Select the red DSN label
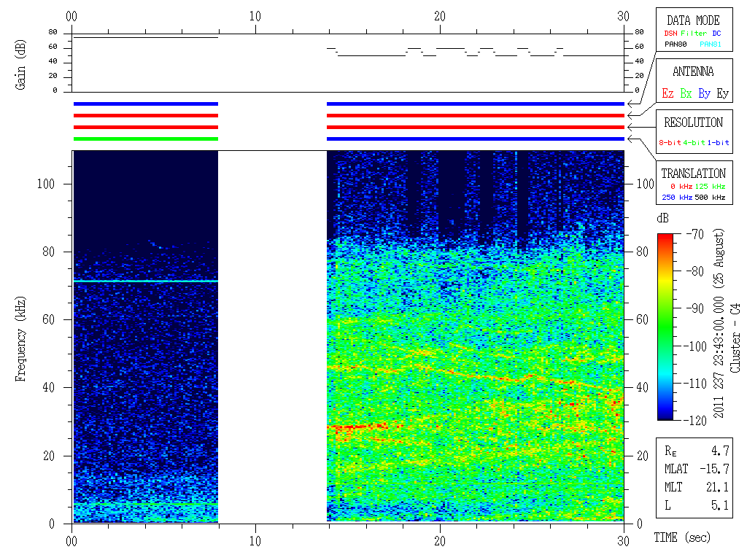The height and width of the screenshot is (560, 747). (670, 34)
